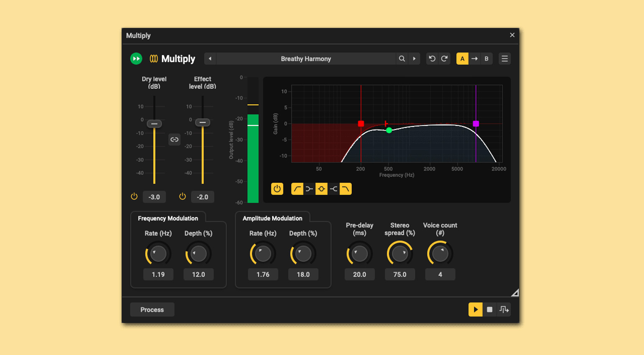This screenshot has width=644, height=355.
Task: Go to the next preset arrow
Action: click(x=414, y=59)
